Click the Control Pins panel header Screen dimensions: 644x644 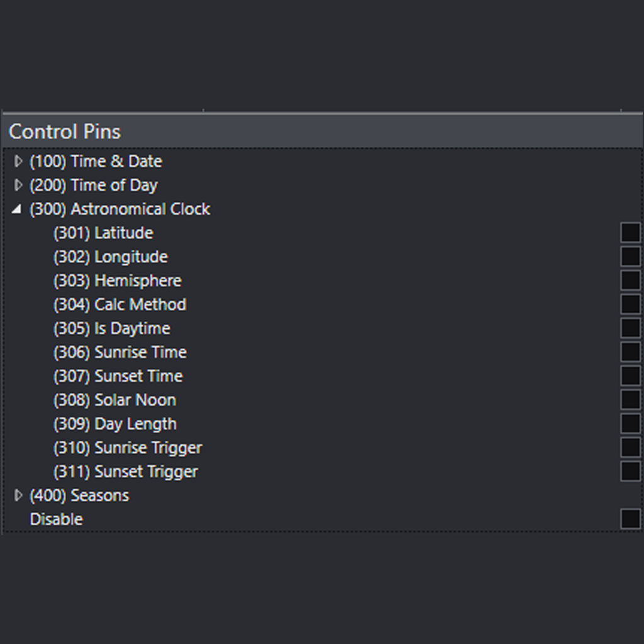(x=65, y=131)
